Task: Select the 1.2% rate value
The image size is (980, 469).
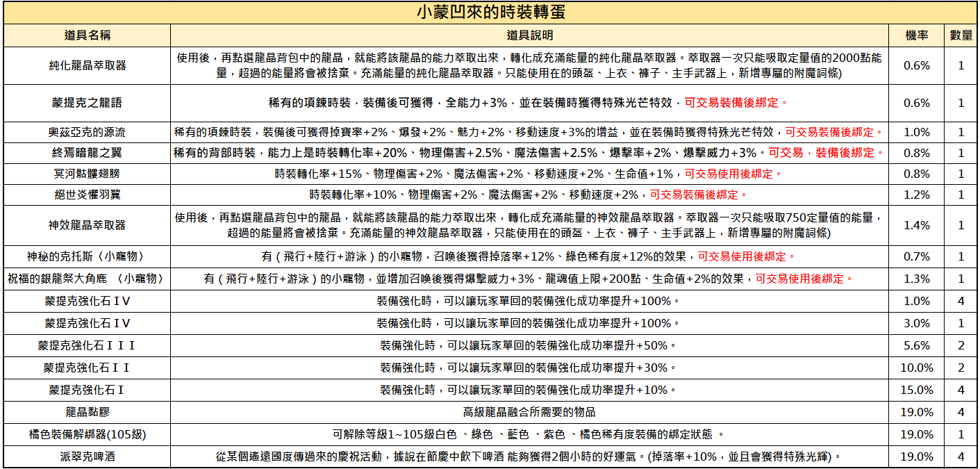Action: [916, 195]
